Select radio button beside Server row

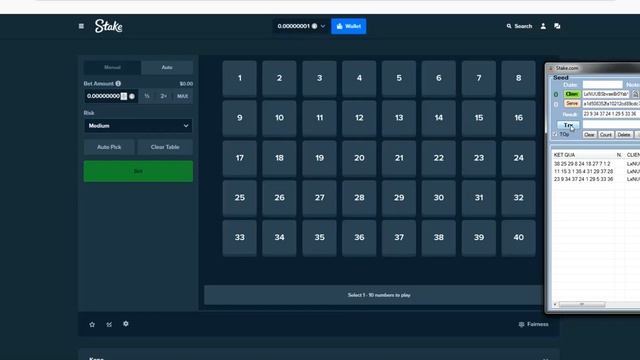tap(556, 104)
